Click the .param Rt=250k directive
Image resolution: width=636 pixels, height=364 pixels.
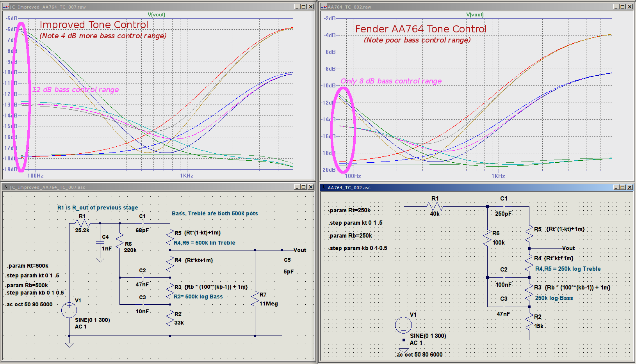[349, 210]
